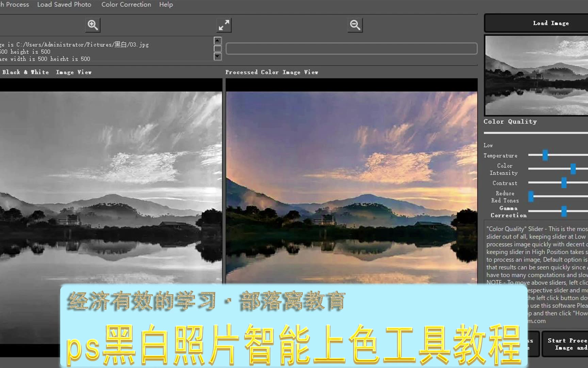Viewport: 588px width, 368px height.
Task: Click the empty progress bar field
Action: [352, 49]
